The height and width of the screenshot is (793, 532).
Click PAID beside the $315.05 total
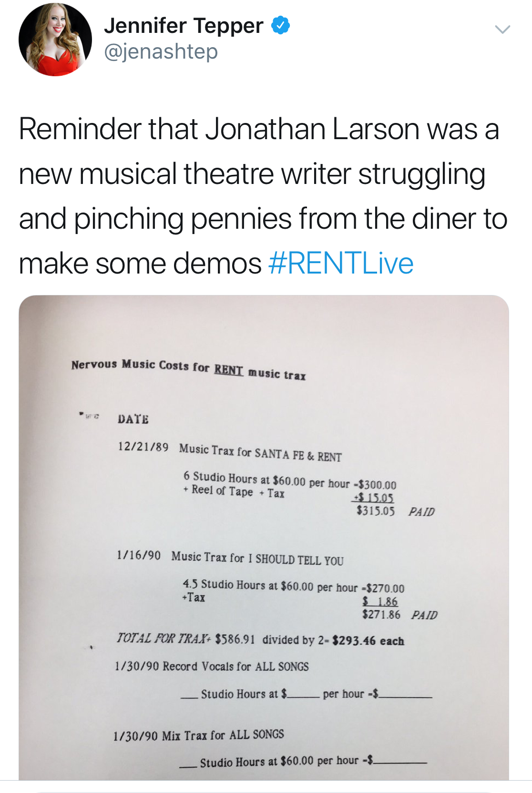point(422,512)
